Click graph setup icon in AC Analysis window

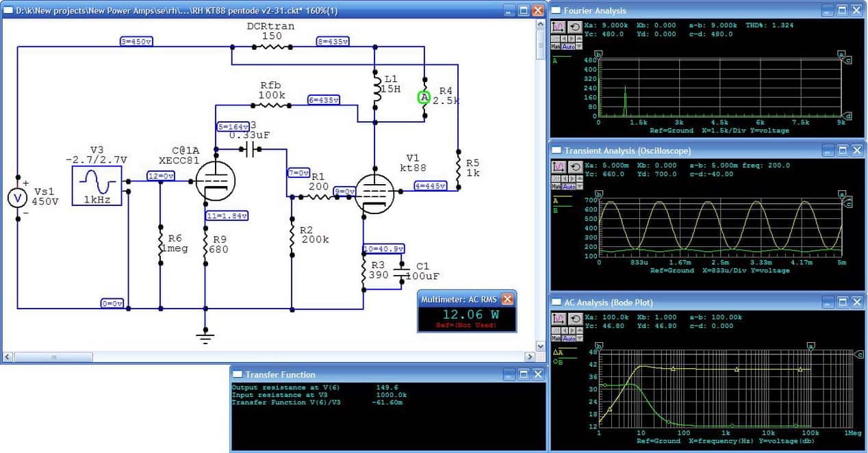click(x=557, y=319)
